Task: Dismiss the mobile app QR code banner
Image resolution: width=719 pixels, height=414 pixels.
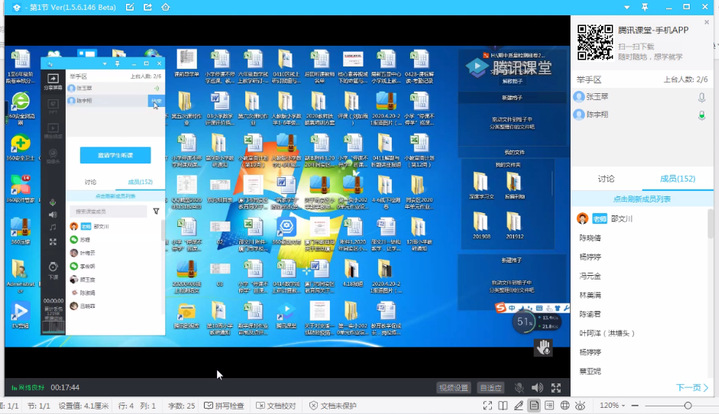Action: (x=707, y=22)
